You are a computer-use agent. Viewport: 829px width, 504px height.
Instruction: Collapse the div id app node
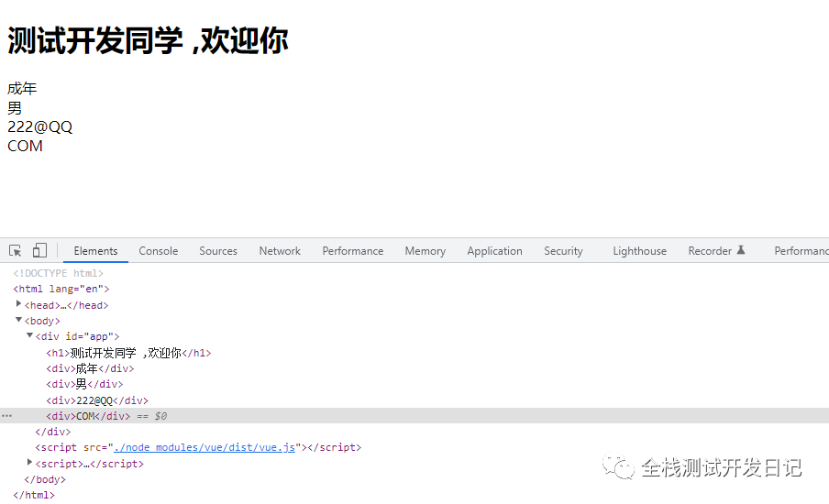pyautogui.click(x=30, y=335)
